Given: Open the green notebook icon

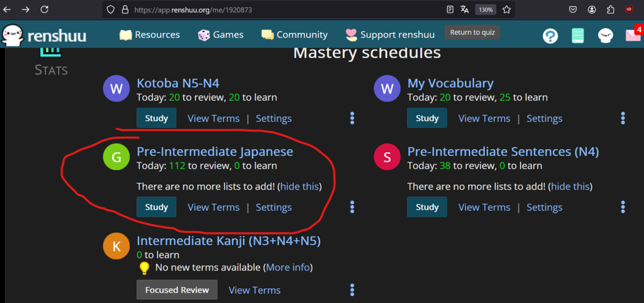Looking at the screenshot, I should point(578,36).
